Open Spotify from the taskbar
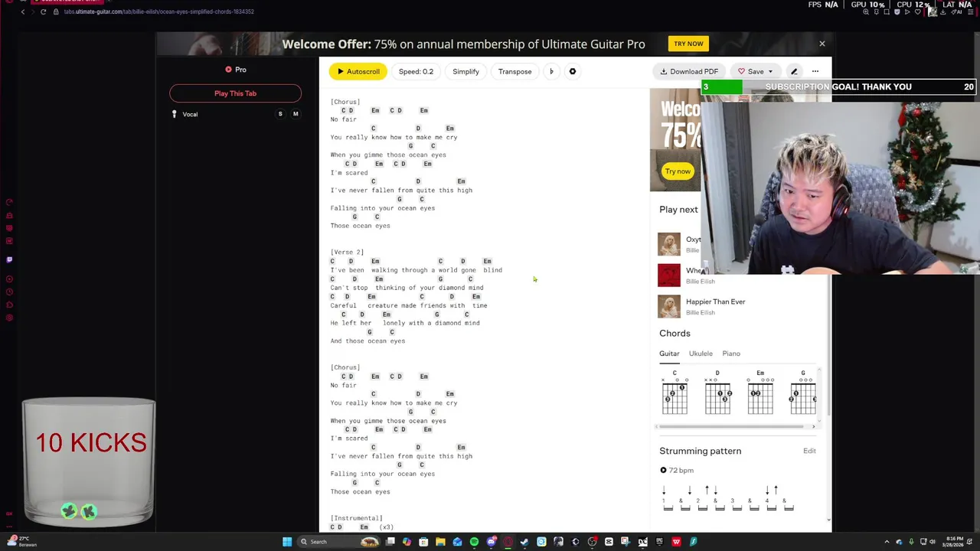Image resolution: width=980 pixels, height=551 pixels. coord(474,542)
